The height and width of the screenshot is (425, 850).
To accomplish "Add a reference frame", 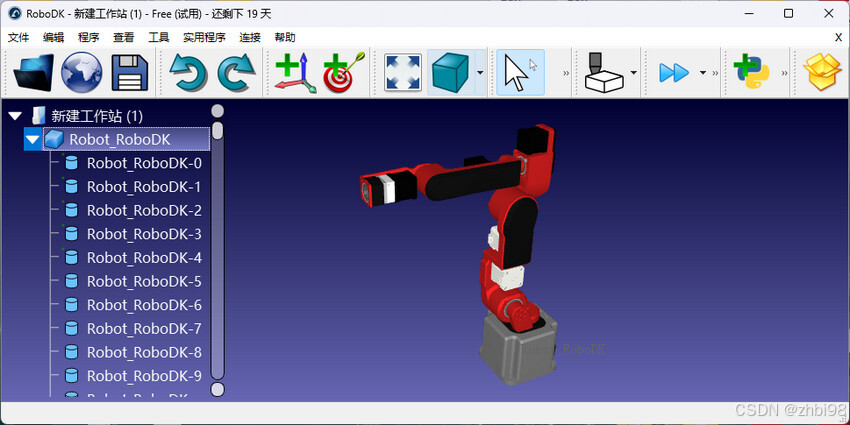I will click(295, 73).
